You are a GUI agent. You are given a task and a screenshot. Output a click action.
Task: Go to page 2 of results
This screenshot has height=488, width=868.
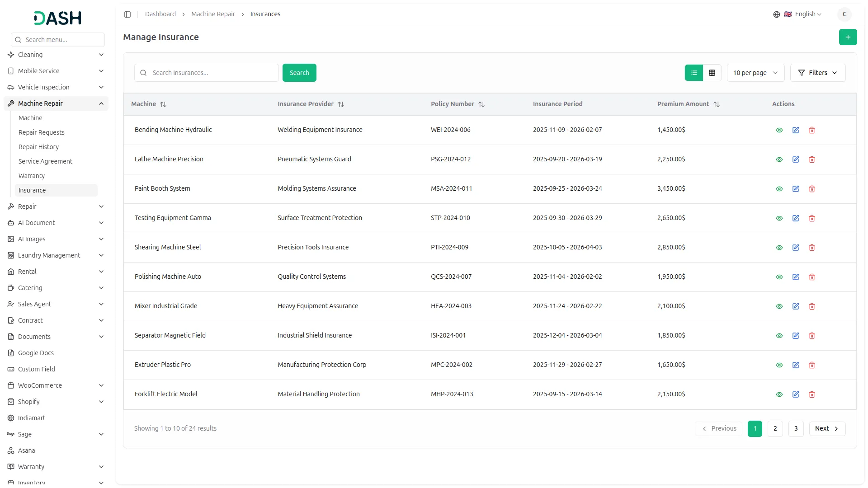pyautogui.click(x=775, y=429)
